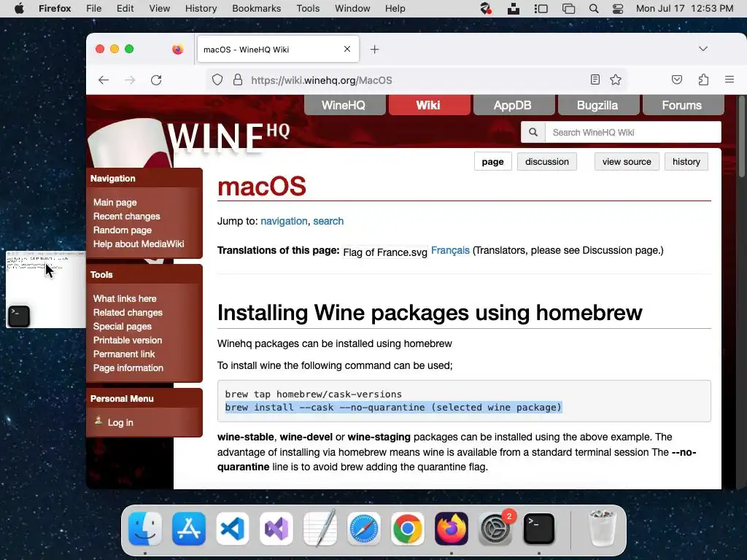Open Recent changes in sidebar
The height and width of the screenshot is (560, 747).
pos(127,216)
